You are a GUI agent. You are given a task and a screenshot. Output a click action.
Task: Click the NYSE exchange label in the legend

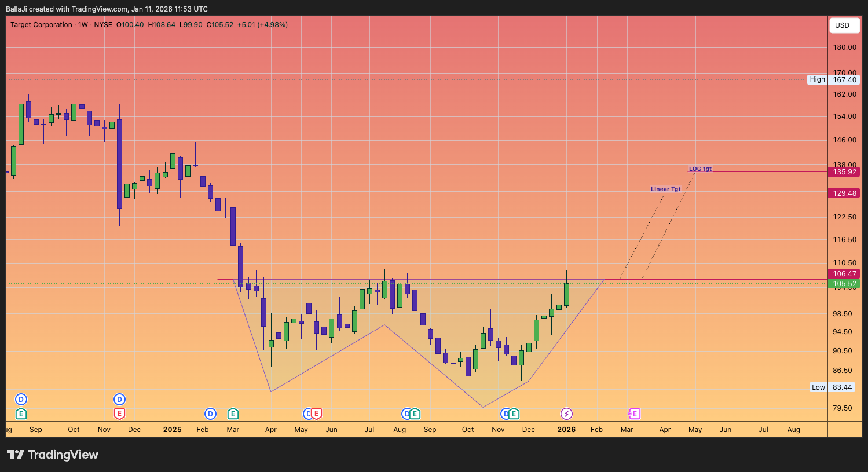(103, 25)
